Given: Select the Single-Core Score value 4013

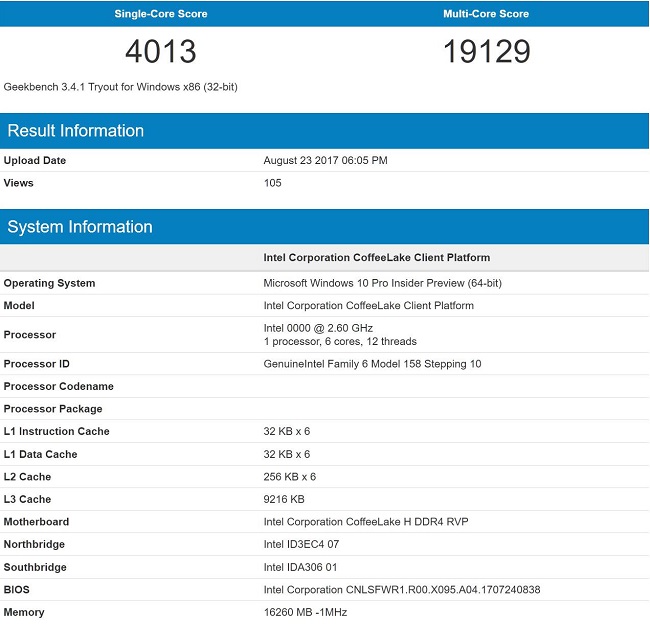Looking at the screenshot, I should coord(161,51).
